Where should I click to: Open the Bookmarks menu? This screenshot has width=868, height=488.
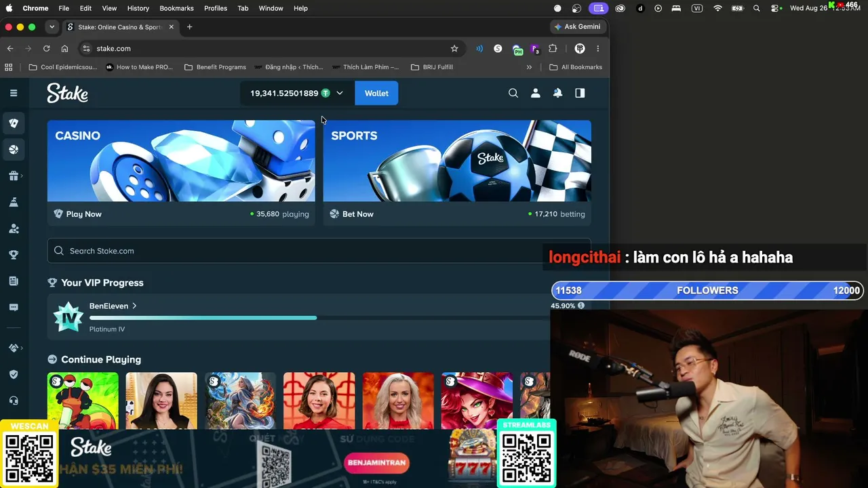click(176, 8)
